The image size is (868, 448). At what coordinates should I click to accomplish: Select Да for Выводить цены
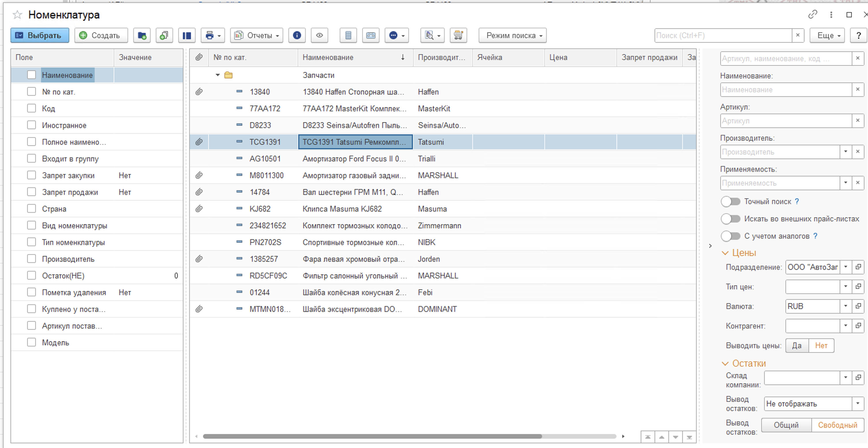tap(797, 345)
